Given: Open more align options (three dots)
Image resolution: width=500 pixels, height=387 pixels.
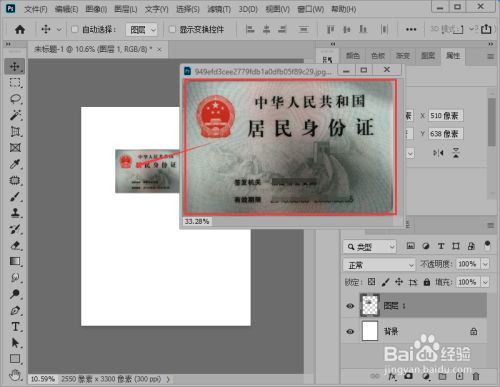Looking at the screenshot, I should click(x=411, y=30).
